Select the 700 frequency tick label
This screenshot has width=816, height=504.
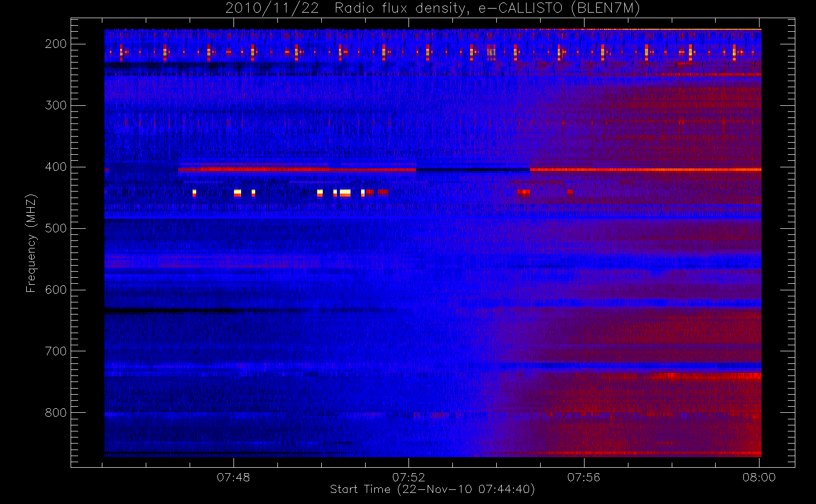tap(56, 351)
